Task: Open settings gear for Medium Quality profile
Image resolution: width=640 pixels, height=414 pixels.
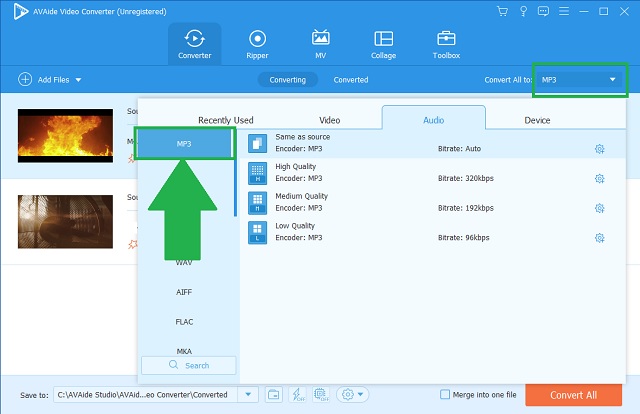Action: 599,208
